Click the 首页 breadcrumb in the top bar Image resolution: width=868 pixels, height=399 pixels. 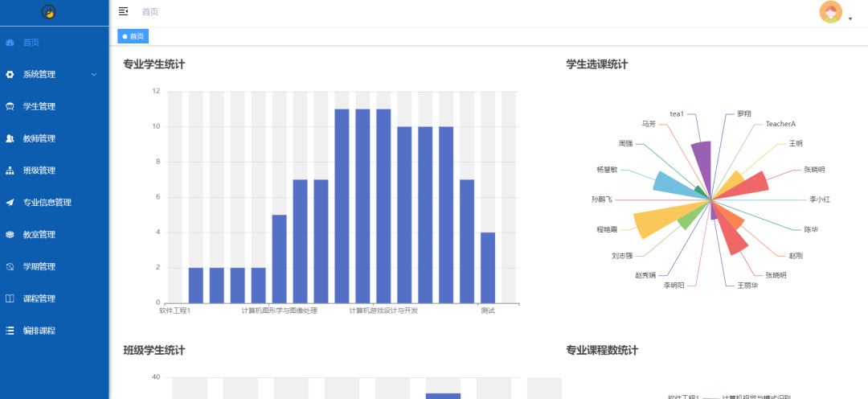point(150,11)
